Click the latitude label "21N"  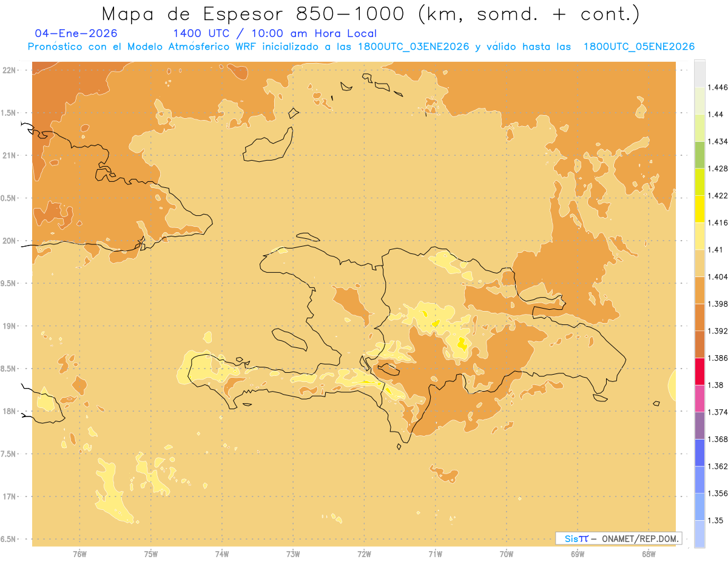pos(10,155)
